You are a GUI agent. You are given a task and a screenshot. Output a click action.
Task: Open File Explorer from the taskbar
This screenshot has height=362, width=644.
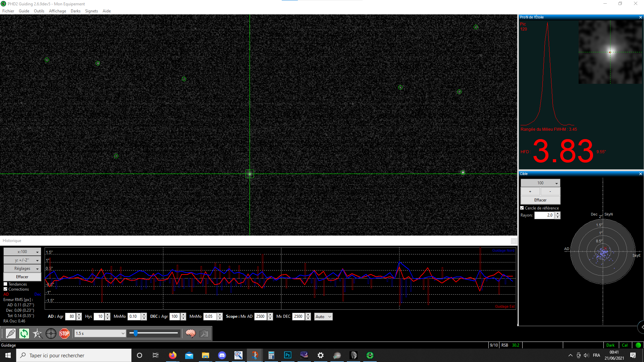206,355
